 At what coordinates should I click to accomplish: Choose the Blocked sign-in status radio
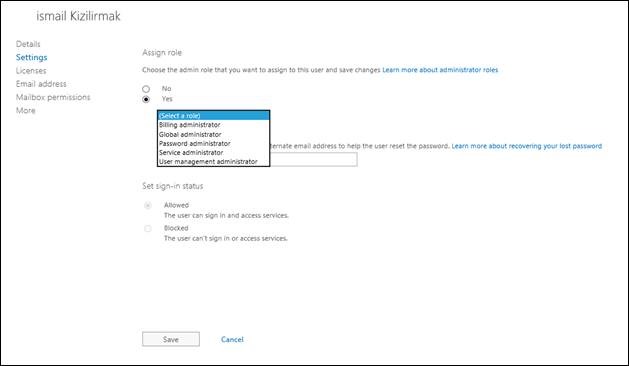(148, 228)
